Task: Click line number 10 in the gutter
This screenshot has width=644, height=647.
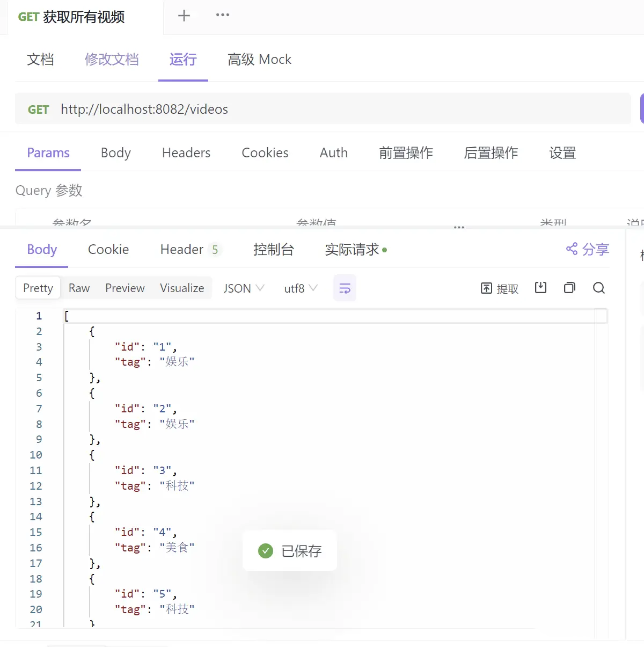Action: pyautogui.click(x=35, y=455)
